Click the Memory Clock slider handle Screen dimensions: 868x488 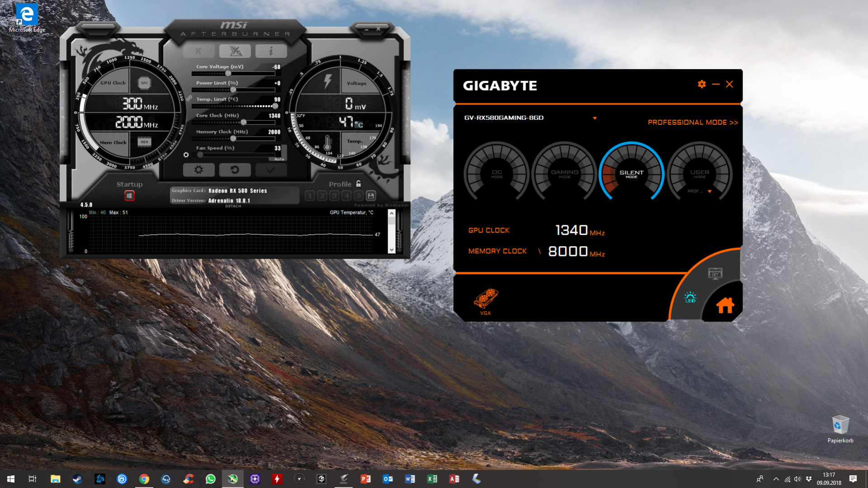(x=233, y=138)
